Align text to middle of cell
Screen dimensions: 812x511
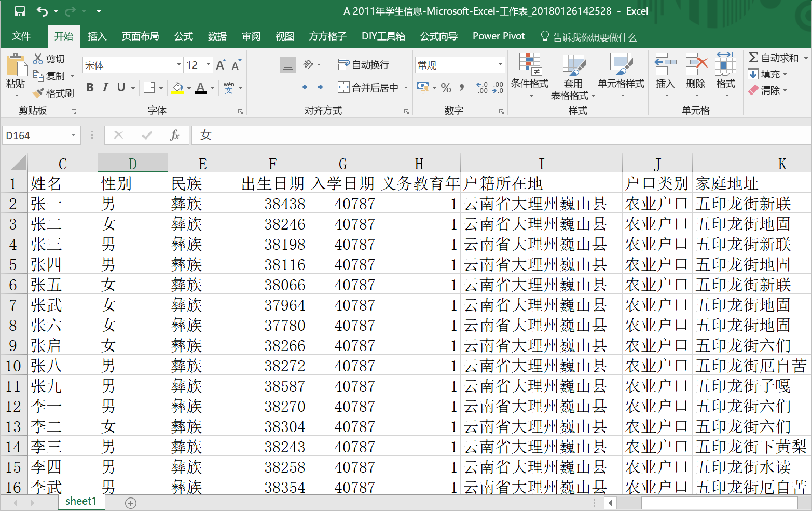click(x=272, y=64)
